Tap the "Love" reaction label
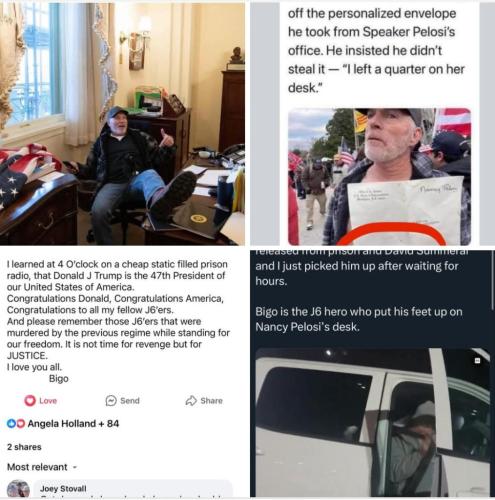This screenshot has height=500, width=495. coord(48,401)
